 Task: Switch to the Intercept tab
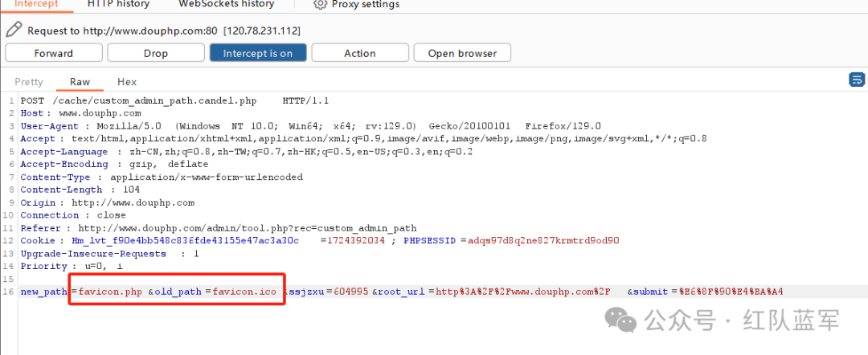click(x=36, y=4)
